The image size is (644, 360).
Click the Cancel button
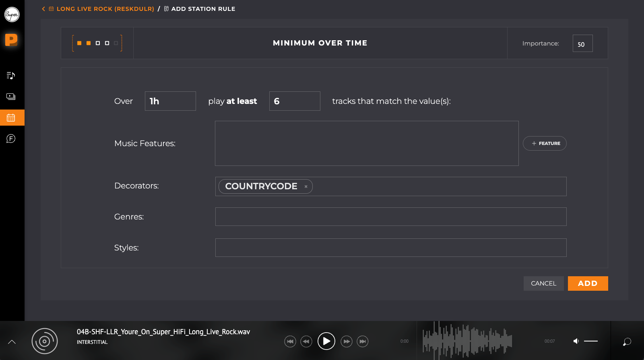coord(544,283)
